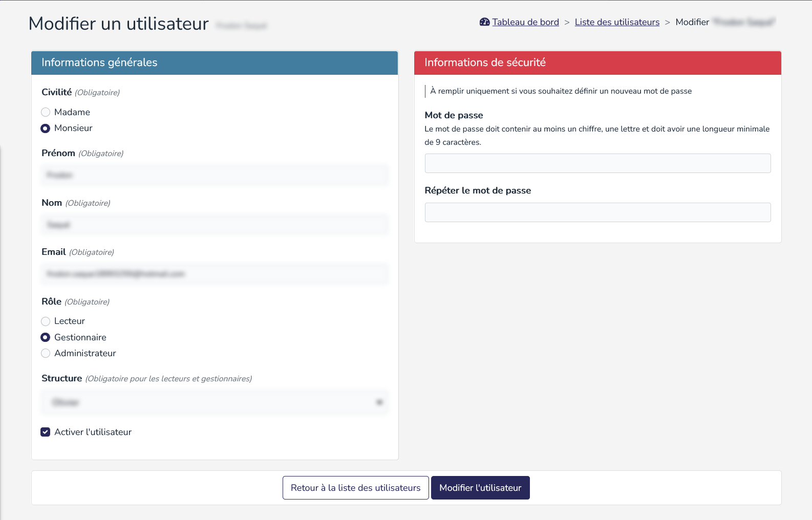The height and width of the screenshot is (520, 812).
Task: Click the Informations de sécurité panel header
Action: pyautogui.click(x=597, y=62)
